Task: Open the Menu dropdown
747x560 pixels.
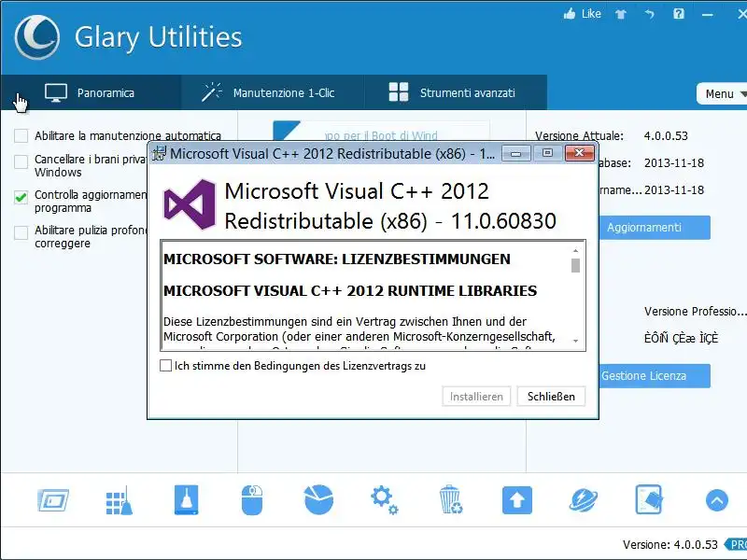Action: click(722, 94)
